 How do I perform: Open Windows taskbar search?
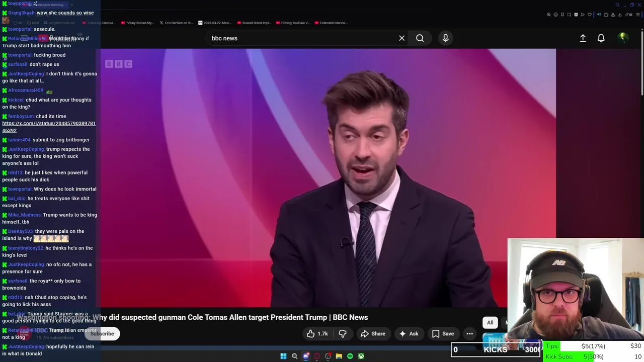(294, 356)
